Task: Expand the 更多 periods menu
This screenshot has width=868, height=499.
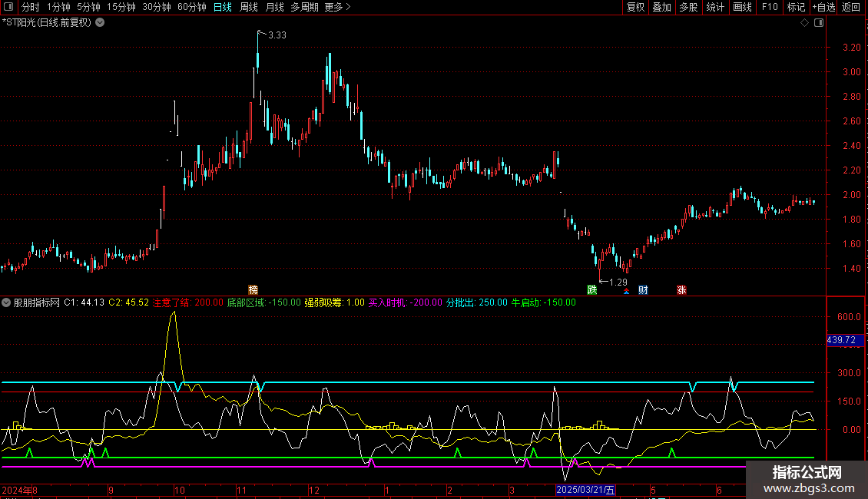Action: (338, 7)
